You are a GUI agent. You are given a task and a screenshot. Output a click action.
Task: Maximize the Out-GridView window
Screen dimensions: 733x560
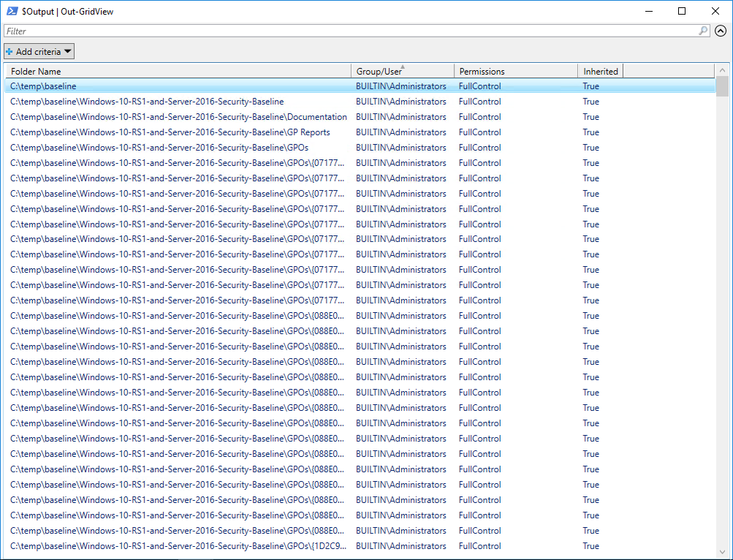point(682,11)
